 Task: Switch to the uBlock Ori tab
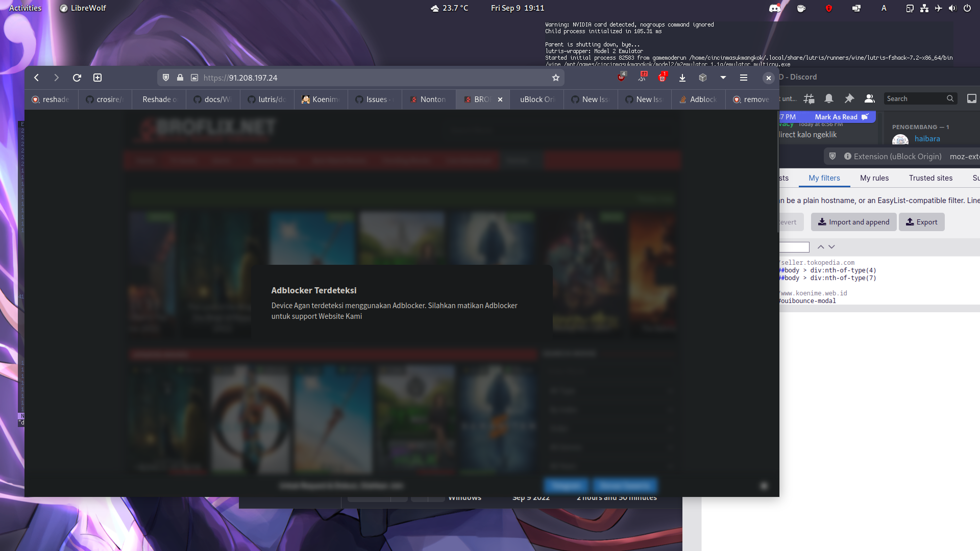click(536, 99)
